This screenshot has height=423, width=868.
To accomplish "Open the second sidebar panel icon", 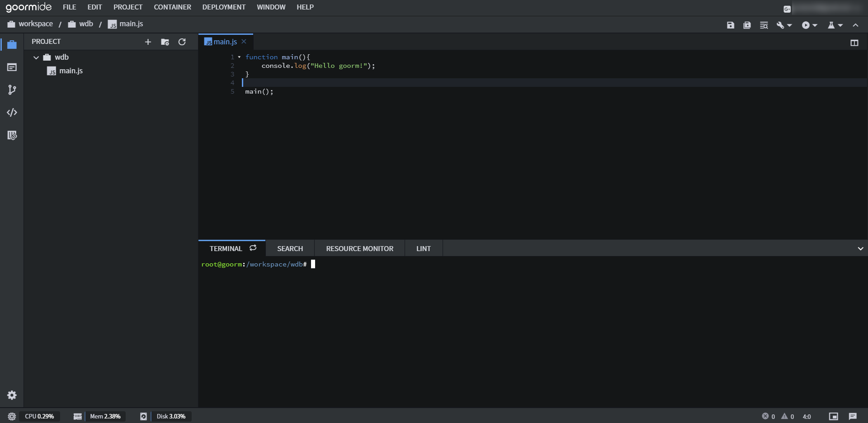I will point(12,67).
